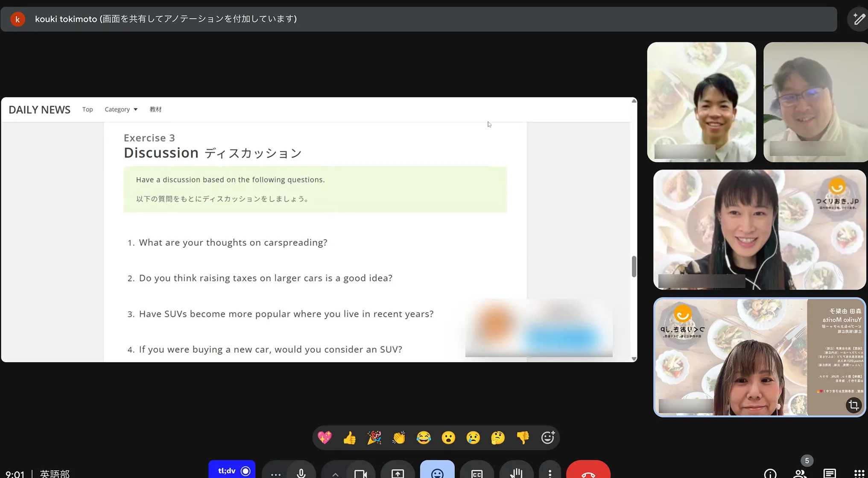Click the shared document scrollbar
This screenshot has height=478, width=868.
coord(634,265)
